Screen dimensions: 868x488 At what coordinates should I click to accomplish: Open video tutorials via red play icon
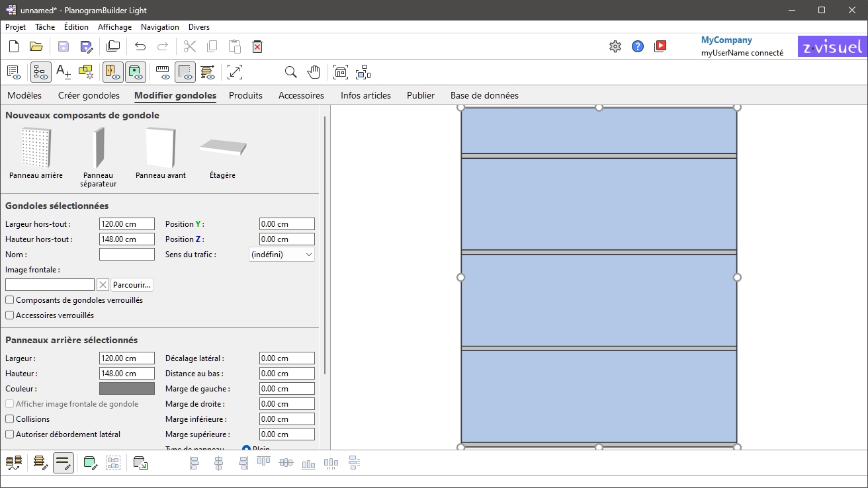[x=660, y=46]
